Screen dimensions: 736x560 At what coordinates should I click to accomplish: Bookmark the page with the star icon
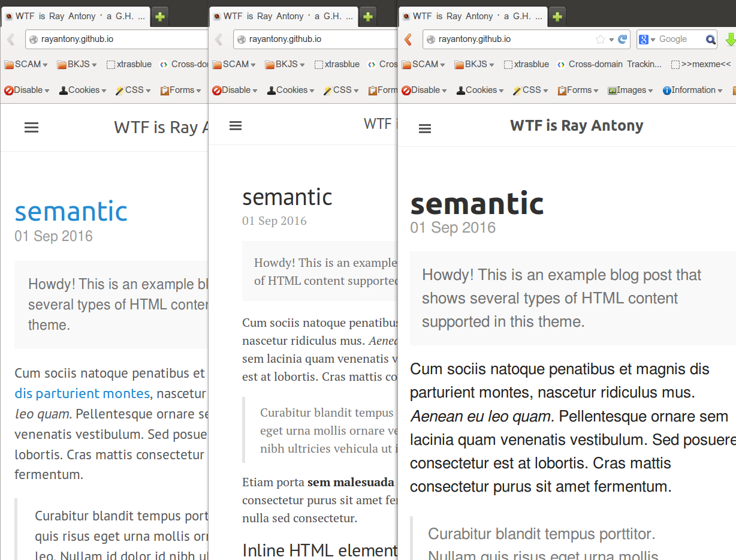[600, 40]
